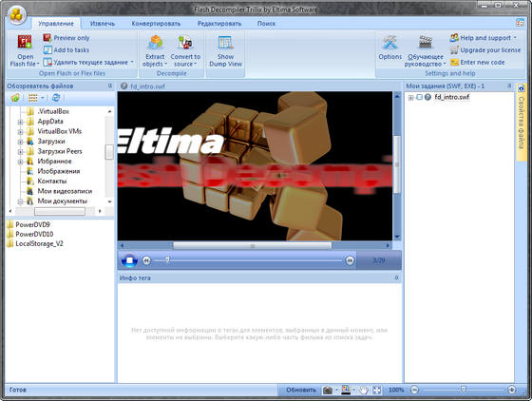The image size is (532, 401).
Task: Select the .VirtualBox folder
Action: (53, 111)
